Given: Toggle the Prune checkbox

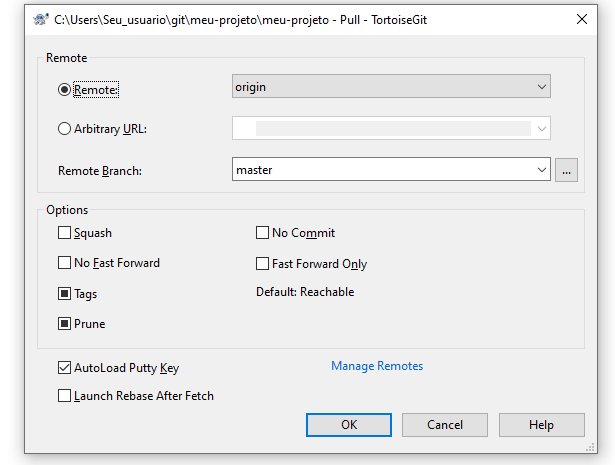Looking at the screenshot, I should [x=64, y=323].
